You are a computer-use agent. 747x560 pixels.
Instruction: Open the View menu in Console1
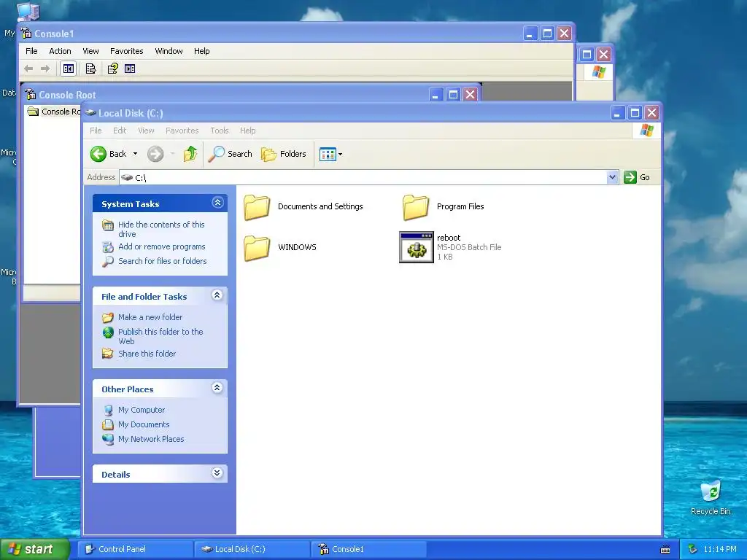coord(90,51)
